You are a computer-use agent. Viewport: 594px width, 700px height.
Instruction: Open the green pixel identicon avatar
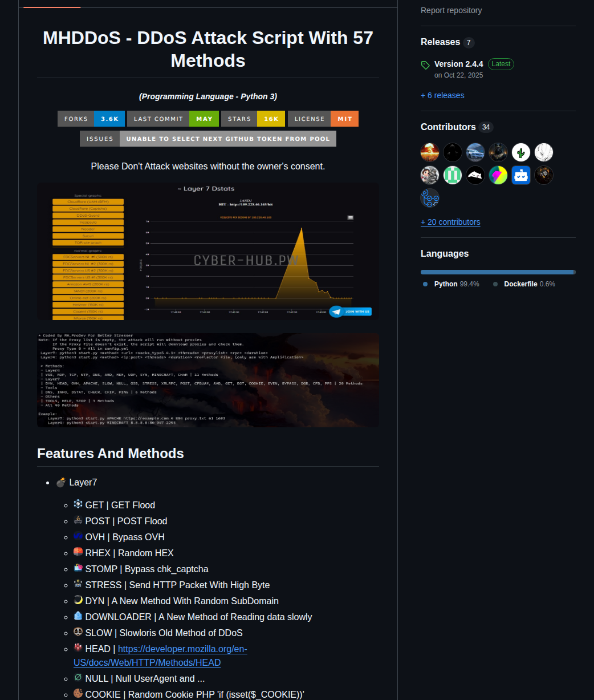(453, 175)
